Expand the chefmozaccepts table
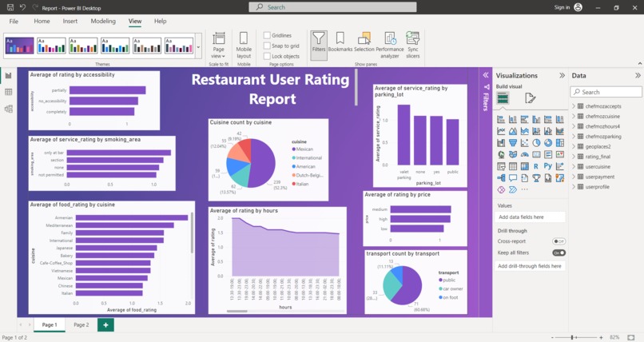644x342 pixels. click(x=574, y=106)
